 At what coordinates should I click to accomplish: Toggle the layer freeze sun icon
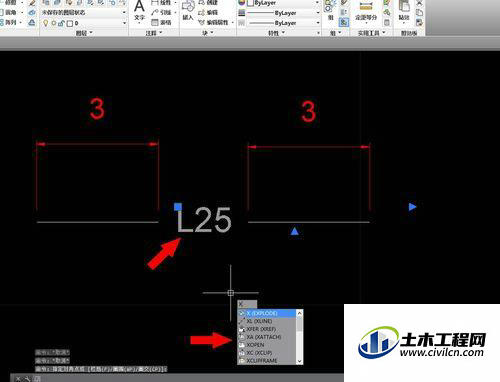pyautogui.click(x=54, y=23)
